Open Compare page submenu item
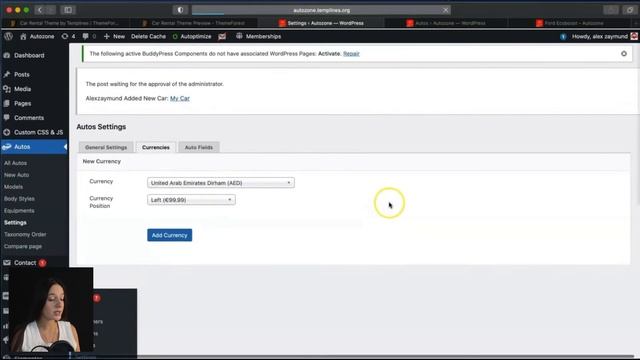 click(23, 247)
